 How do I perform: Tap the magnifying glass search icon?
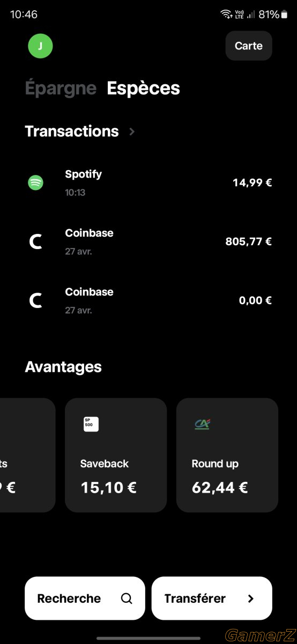tap(127, 598)
